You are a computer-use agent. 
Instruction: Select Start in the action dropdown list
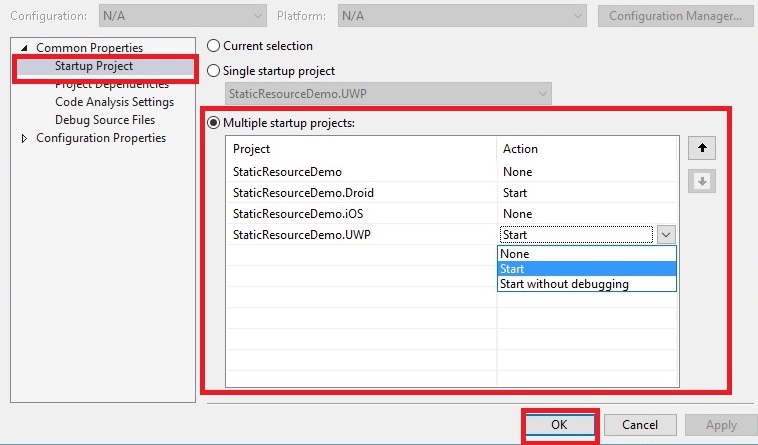pyautogui.click(x=587, y=269)
